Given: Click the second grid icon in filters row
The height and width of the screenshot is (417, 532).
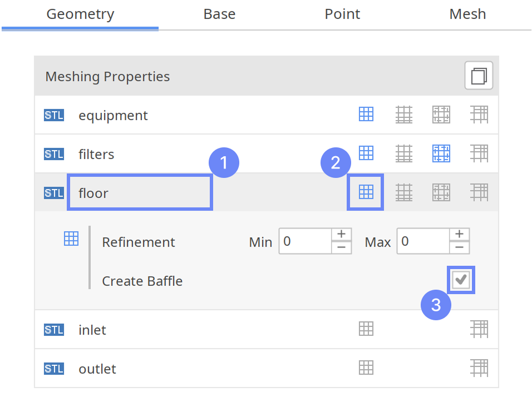Looking at the screenshot, I should pyautogui.click(x=403, y=153).
